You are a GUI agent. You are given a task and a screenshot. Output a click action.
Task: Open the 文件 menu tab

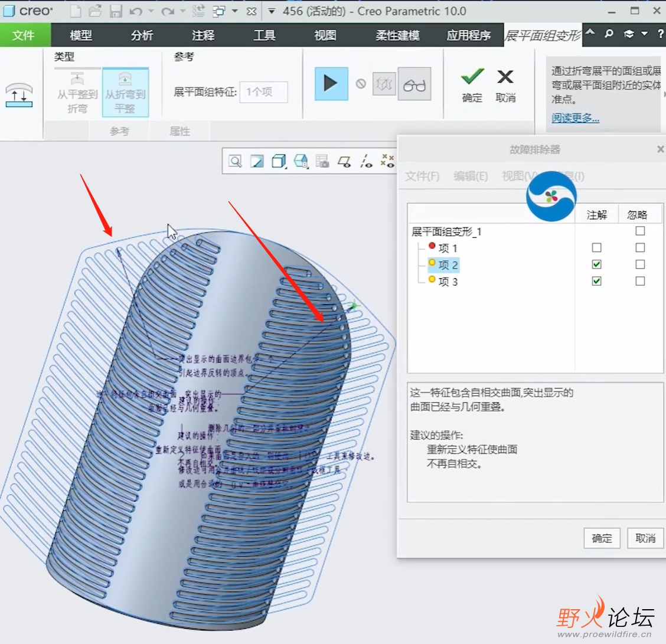[24, 35]
